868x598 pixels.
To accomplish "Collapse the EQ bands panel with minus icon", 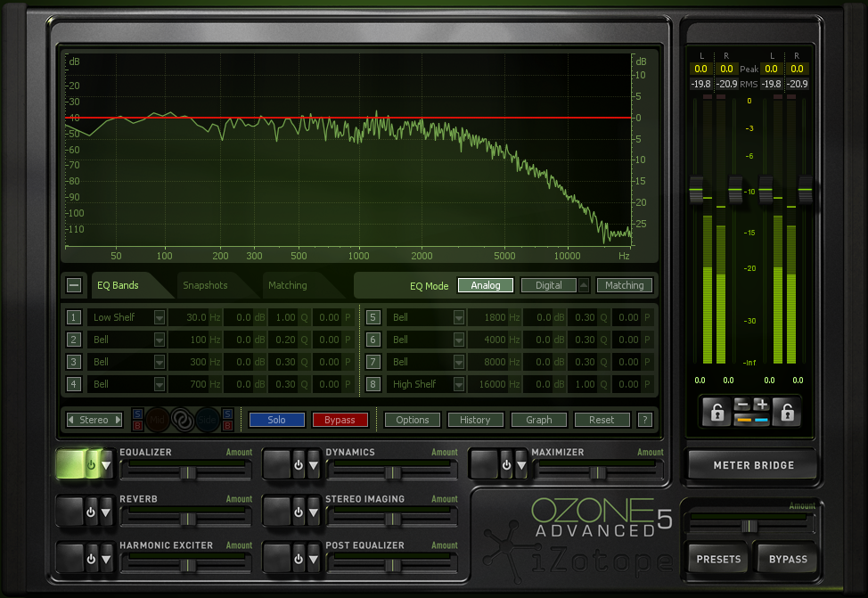I will tap(74, 285).
